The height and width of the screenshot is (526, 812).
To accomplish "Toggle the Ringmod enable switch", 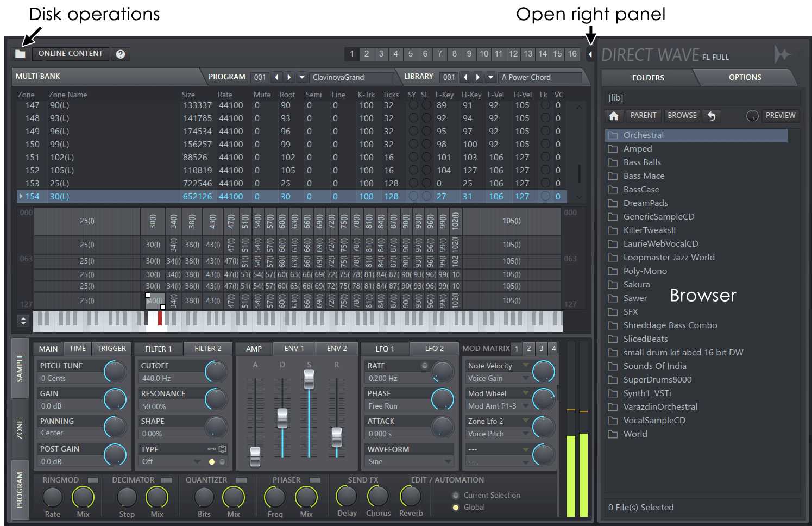I will click(x=93, y=480).
